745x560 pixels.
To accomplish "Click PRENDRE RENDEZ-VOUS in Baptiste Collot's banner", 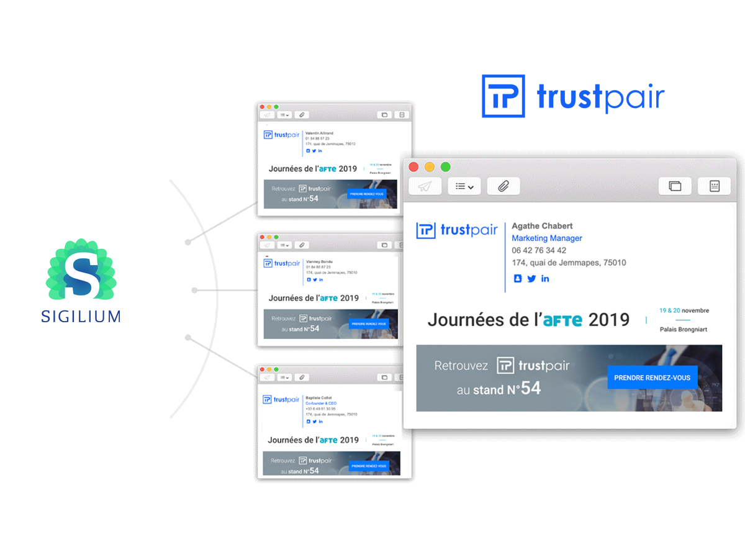I will point(368,466).
